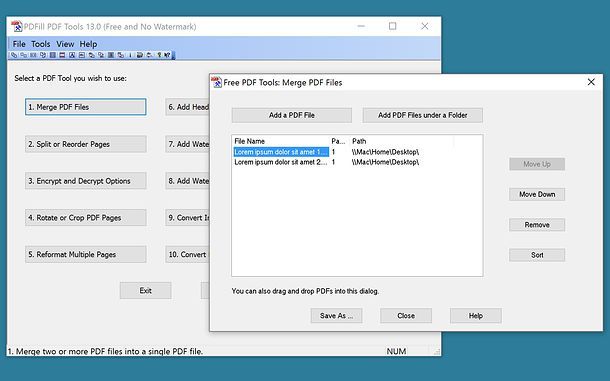Click '4. Rotate or Crop PDF Pages' button
The height and width of the screenshot is (381, 610).
[86, 218]
